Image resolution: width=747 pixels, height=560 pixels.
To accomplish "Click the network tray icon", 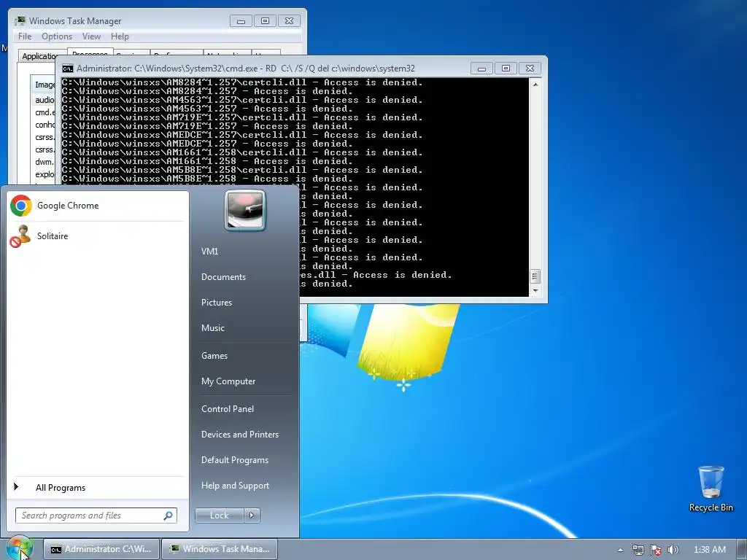I will click(x=638, y=550).
